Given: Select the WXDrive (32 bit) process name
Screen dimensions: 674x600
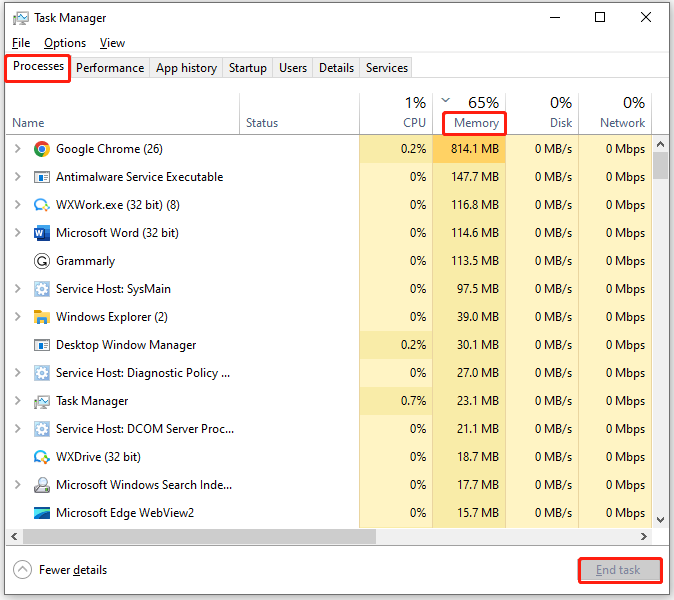Looking at the screenshot, I should 98,456.
